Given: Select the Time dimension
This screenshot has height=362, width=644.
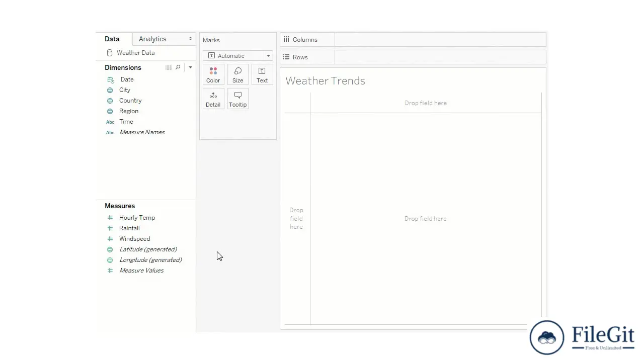Looking at the screenshot, I should coord(126,122).
